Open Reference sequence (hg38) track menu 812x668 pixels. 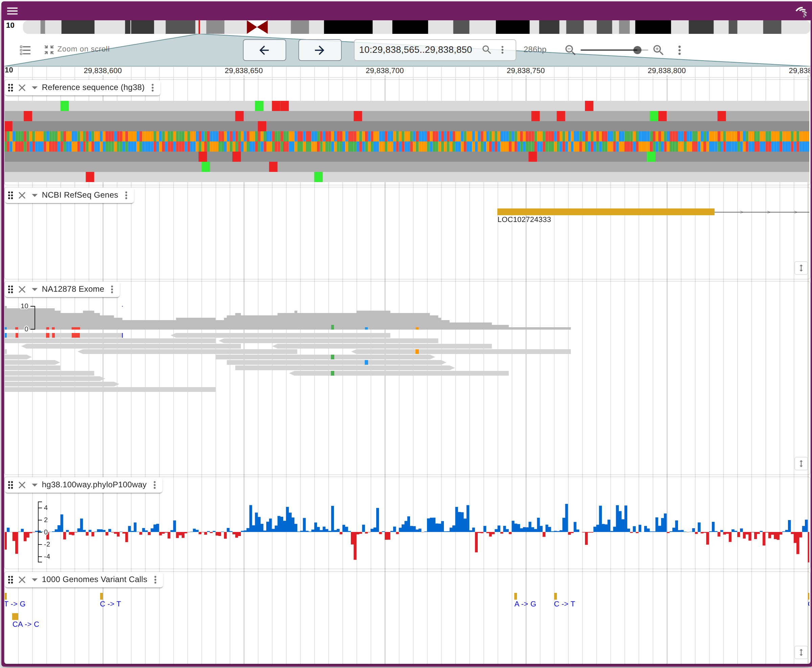153,88
